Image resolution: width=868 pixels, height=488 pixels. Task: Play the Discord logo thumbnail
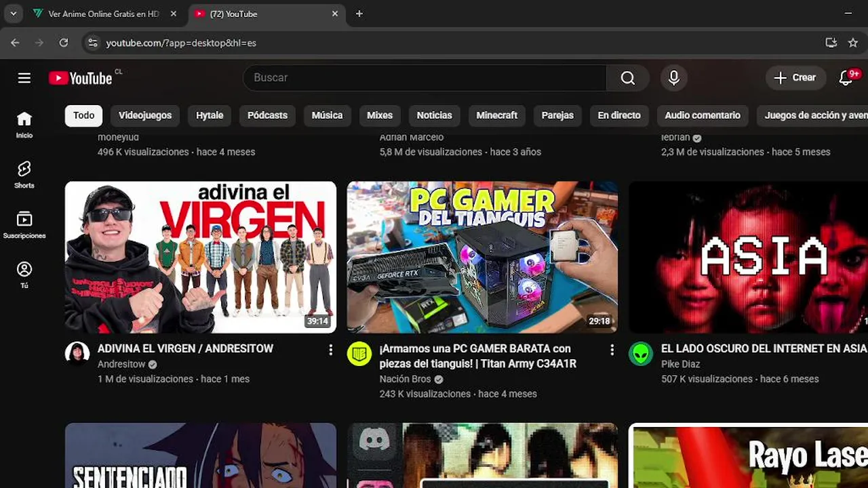pos(482,455)
